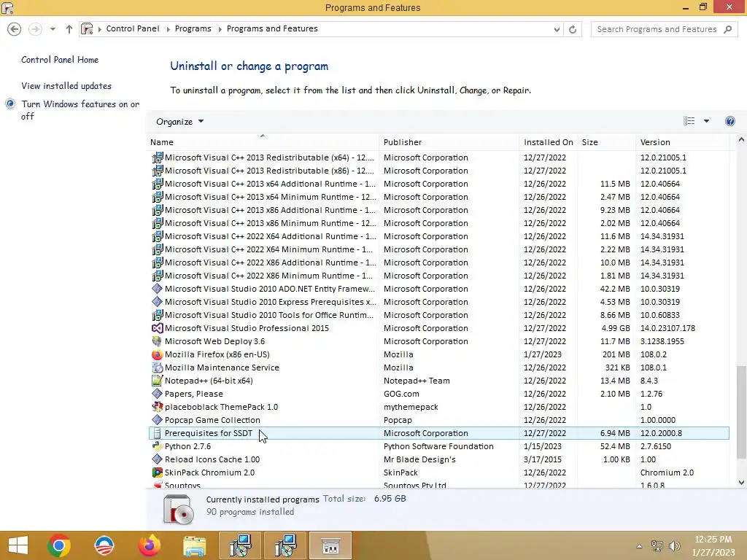Open the help question mark icon
This screenshot has height=560, width=747.
(x=729, y=121)
